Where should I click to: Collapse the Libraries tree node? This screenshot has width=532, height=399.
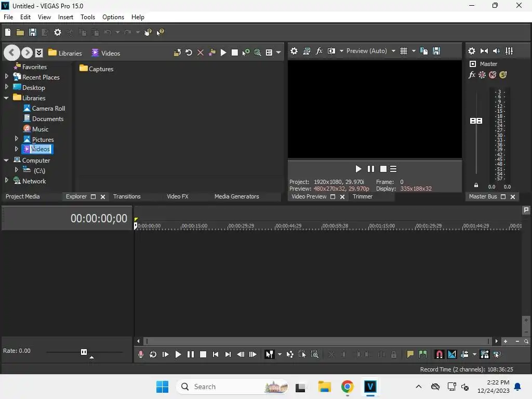tap(6, 98)
